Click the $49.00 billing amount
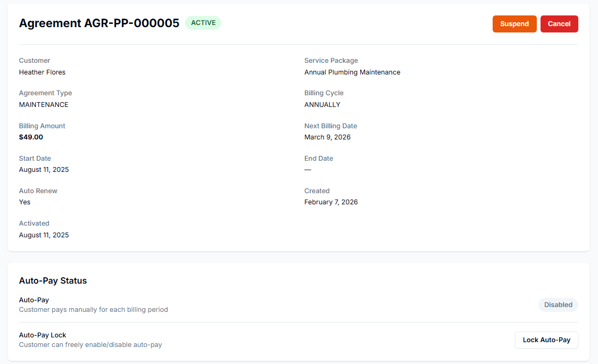This screenshot has width=598, height=364. (31, 137)
